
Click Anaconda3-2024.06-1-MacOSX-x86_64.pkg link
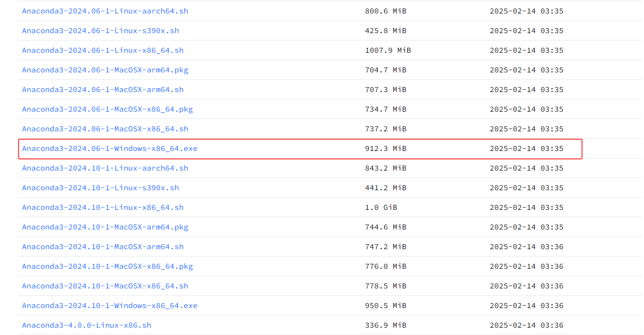tap(107, 109)
